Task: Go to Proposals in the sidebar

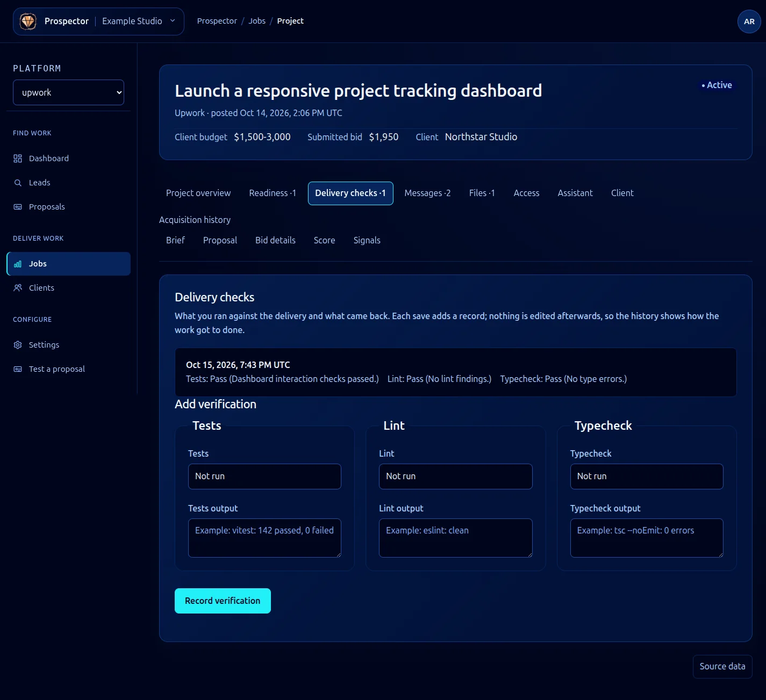Action: pyautogui.click(x=68, y=207)
